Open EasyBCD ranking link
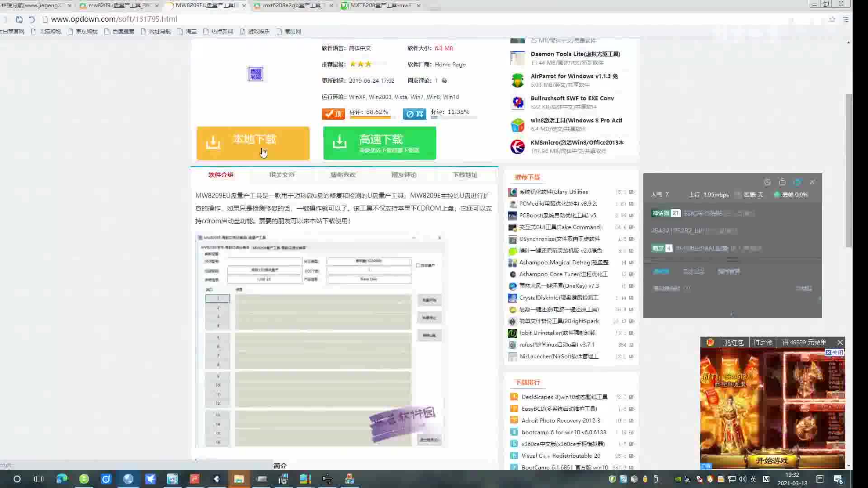The image size is (868, 488). (559, 409)
